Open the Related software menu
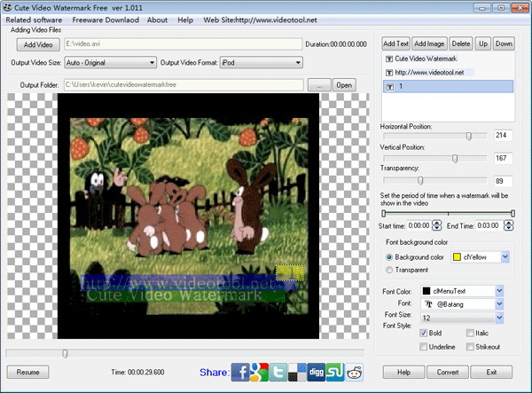 (32, 20)
